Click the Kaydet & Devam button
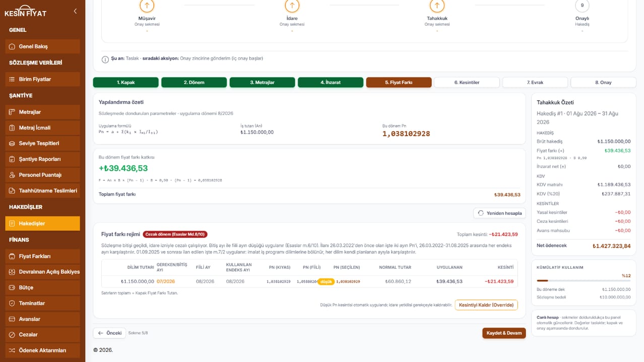 pyautogui.click(x=504, y=333)
